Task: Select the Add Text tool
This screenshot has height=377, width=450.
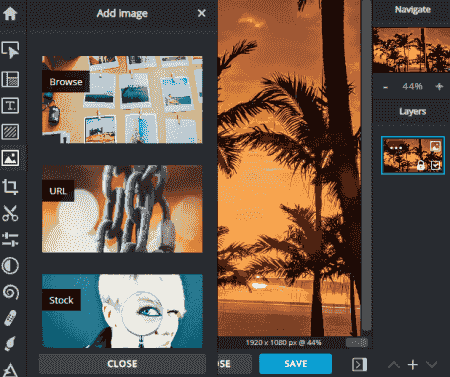Action: [10, 106]
